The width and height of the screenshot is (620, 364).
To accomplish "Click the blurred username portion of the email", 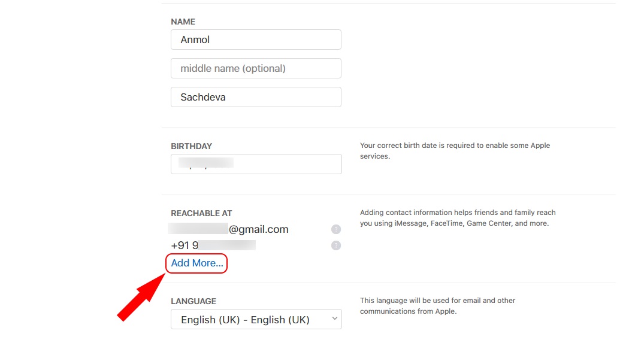I will (x=198, y=229).
